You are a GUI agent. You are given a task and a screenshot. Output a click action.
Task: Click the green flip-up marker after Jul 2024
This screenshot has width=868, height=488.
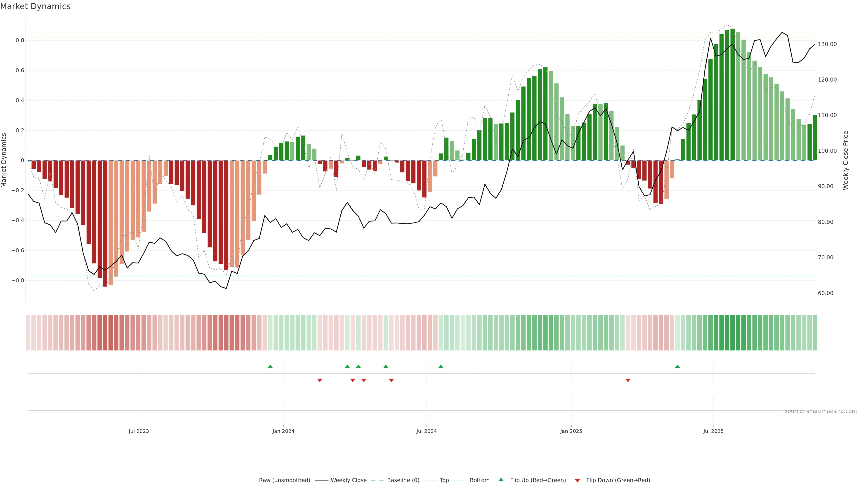[x=441, y=366]
